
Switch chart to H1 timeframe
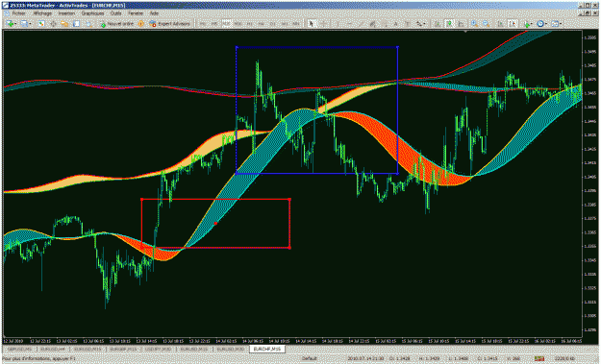pyautogui.click(x=250, y=24)
